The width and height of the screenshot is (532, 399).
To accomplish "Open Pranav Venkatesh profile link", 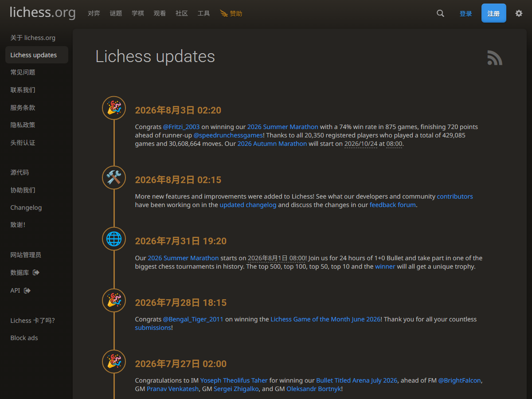I will coord(173,389).
